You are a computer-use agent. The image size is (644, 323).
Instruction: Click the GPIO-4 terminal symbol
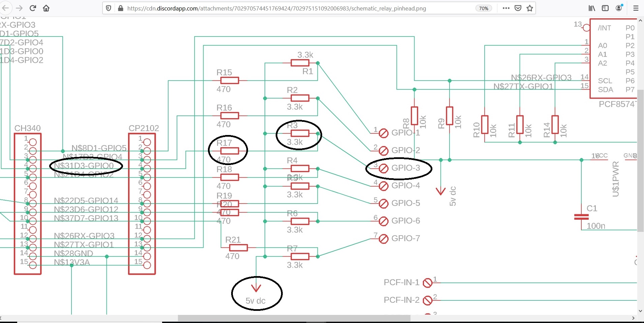(x=384, y=186)
